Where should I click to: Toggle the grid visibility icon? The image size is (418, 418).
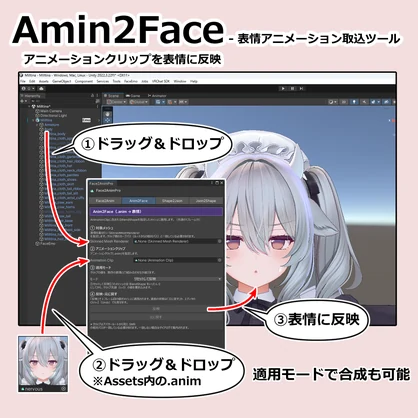pos(159,102)
